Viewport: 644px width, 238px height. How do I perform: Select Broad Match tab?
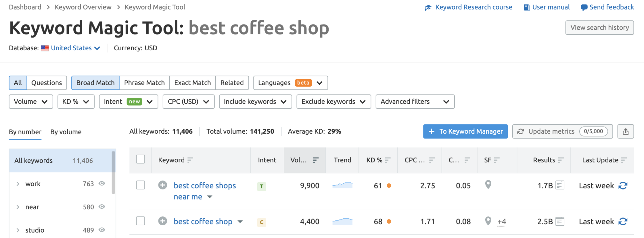[x=95, y=83]
